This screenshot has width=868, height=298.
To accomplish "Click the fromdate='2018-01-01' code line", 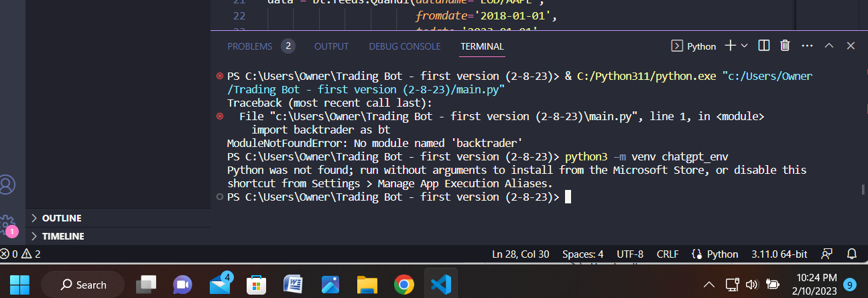I will pos(487,15).
